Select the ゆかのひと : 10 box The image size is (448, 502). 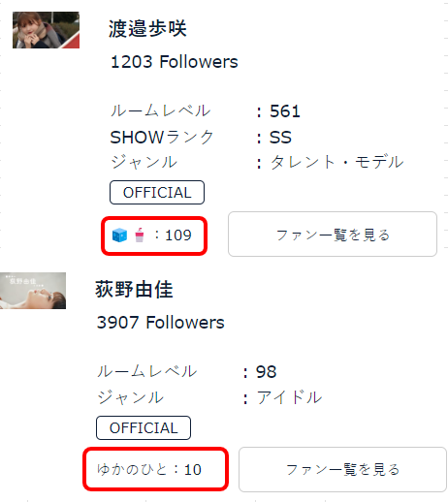coord(155,469)
